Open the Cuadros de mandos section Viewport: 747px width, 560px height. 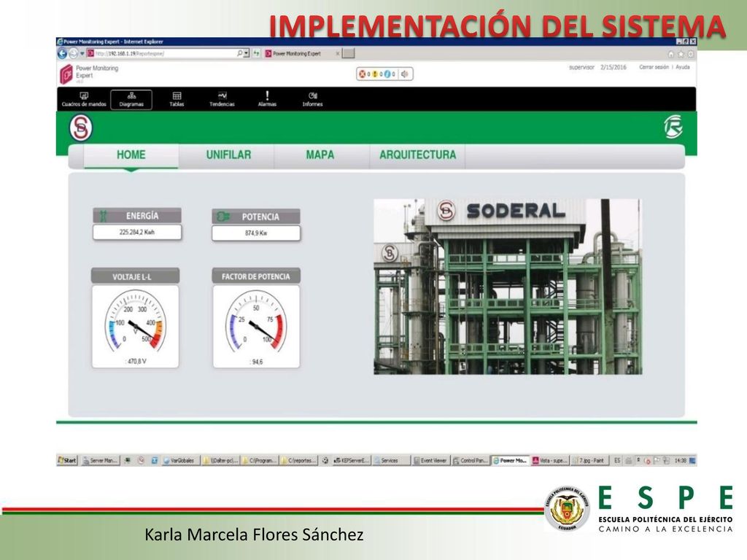click(x=84, y=99)
